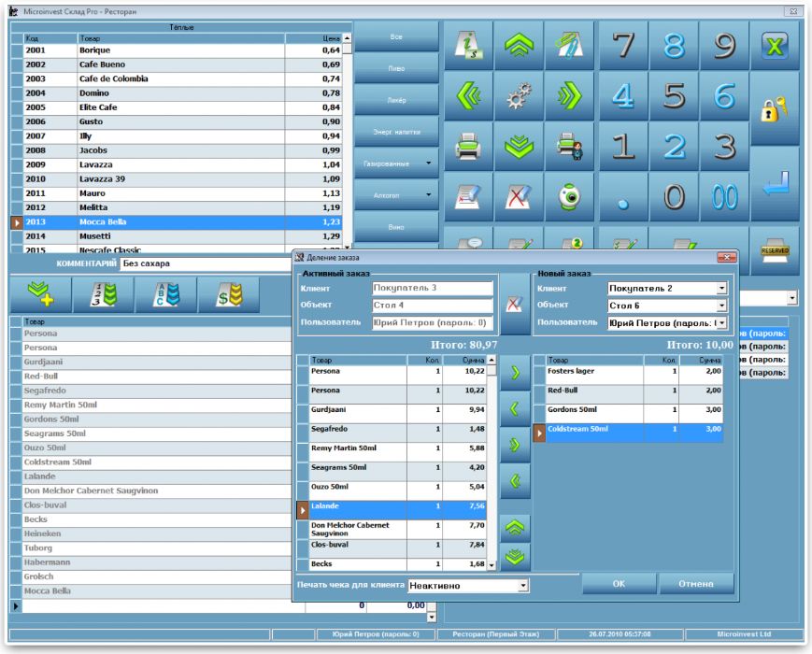Move all items back with double left arrow
The image size is (812, 654).
[x=515, y=481]
